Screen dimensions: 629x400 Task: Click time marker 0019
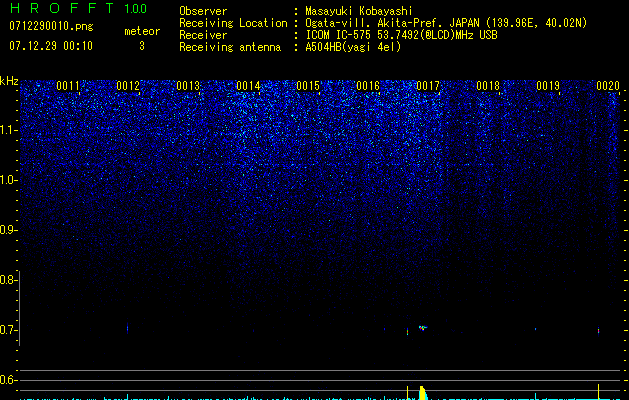[548, 86]
